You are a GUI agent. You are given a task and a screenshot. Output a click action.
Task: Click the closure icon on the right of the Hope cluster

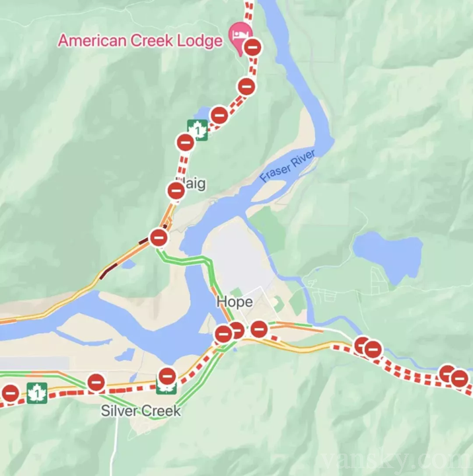tap(259, 329)
